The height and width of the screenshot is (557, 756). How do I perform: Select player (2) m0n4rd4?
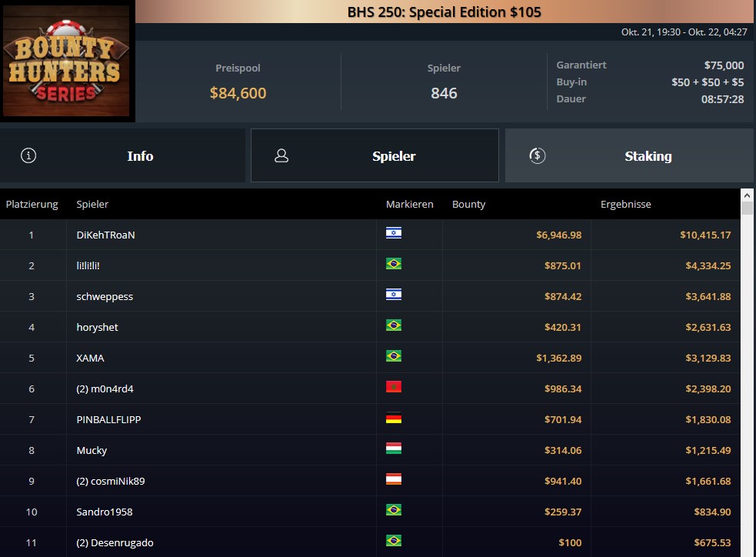click(105, 389)
